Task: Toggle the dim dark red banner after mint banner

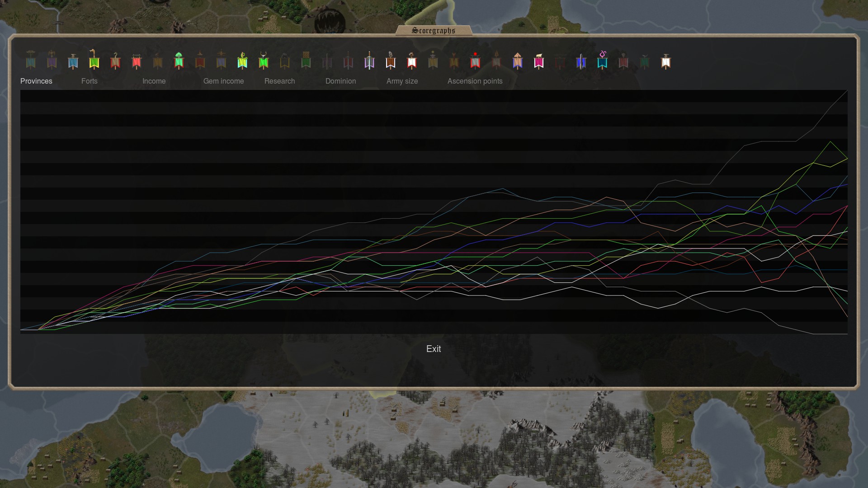Action: point(200,60)
